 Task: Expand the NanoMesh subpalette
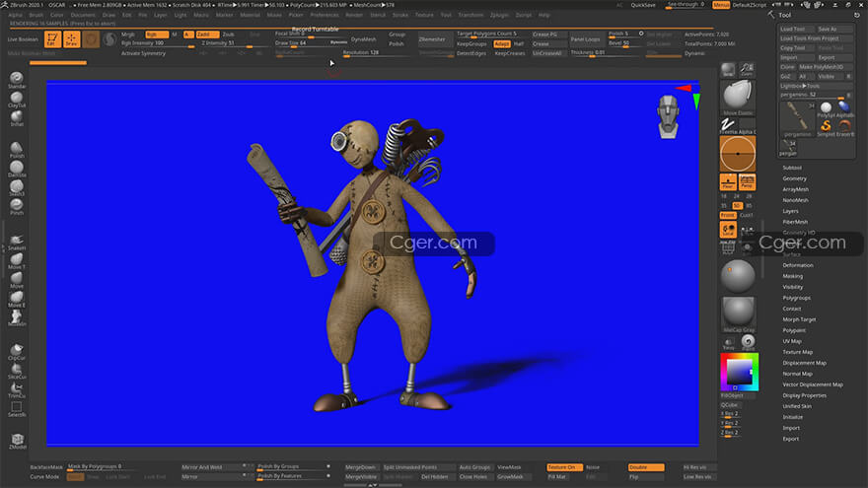795,200
